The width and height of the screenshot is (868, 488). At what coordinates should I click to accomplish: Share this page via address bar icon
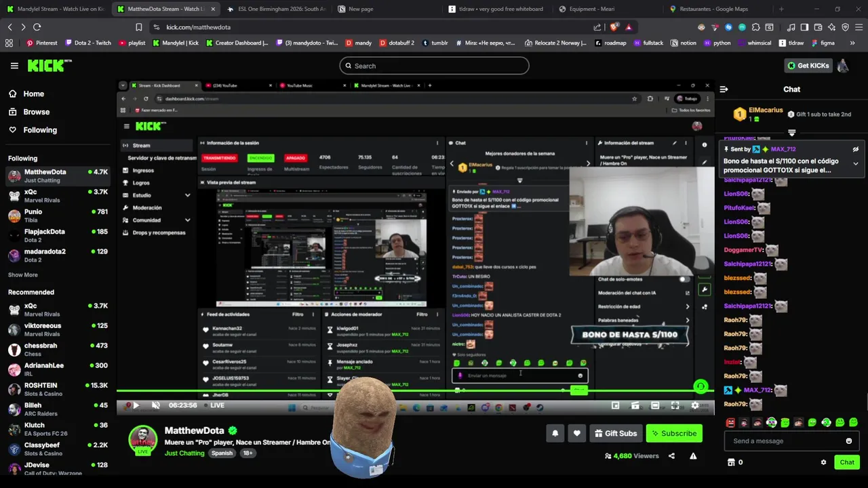[597, 27]
